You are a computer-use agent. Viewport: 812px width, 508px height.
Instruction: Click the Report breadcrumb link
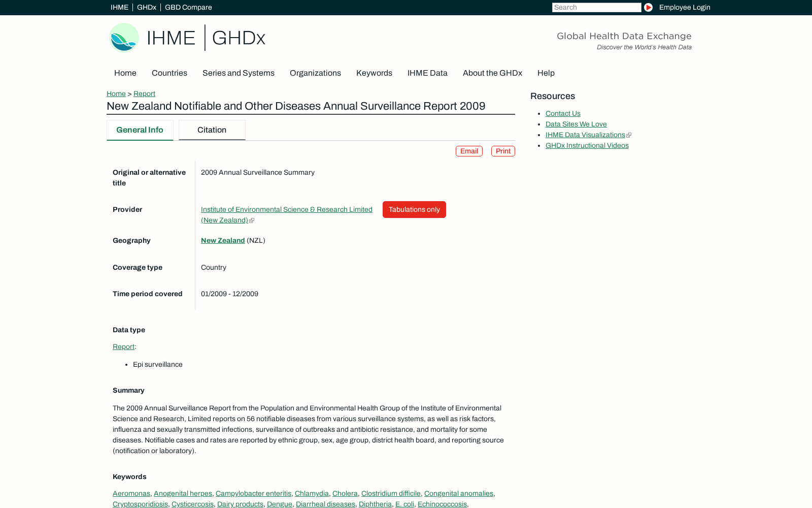pyautogui.click(x=144, y=93)
